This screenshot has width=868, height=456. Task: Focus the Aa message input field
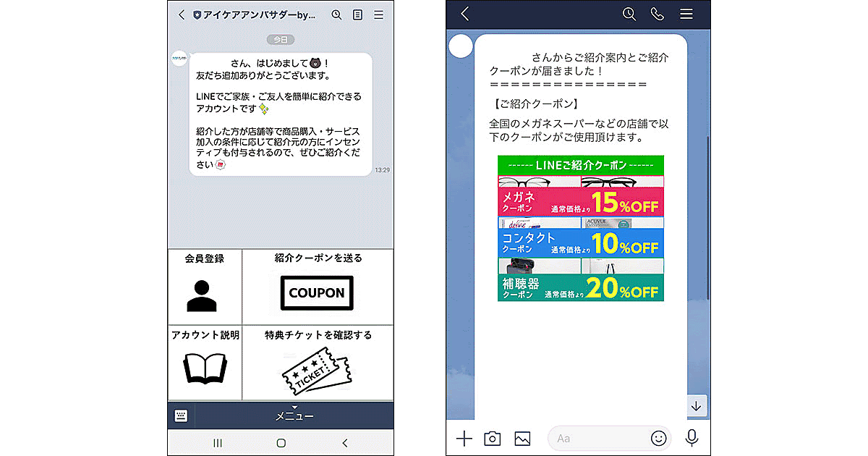(600, 438)
